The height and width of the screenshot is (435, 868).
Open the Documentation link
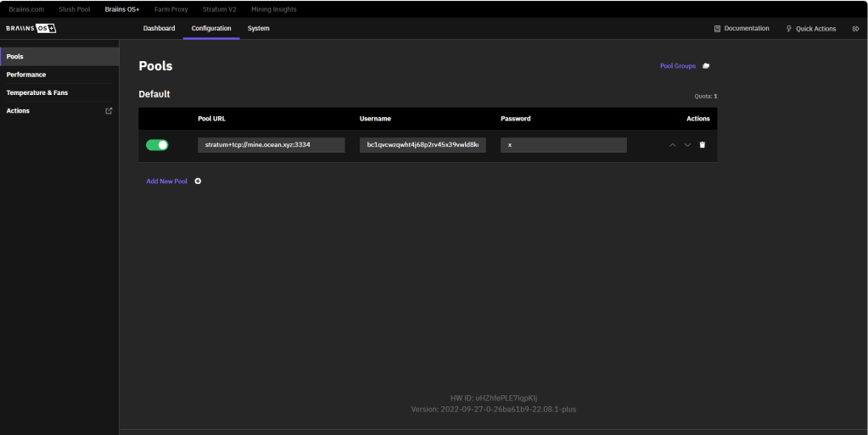tap(742, 29)
